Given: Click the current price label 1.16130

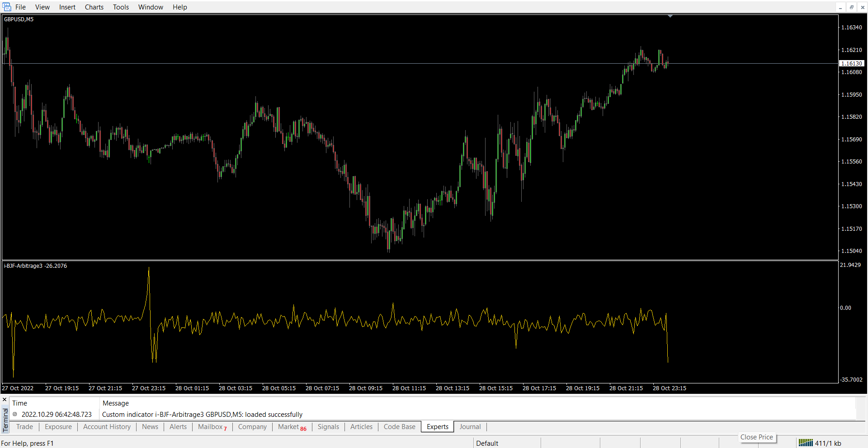Looking at the screenshot, I should coord(851,64).
